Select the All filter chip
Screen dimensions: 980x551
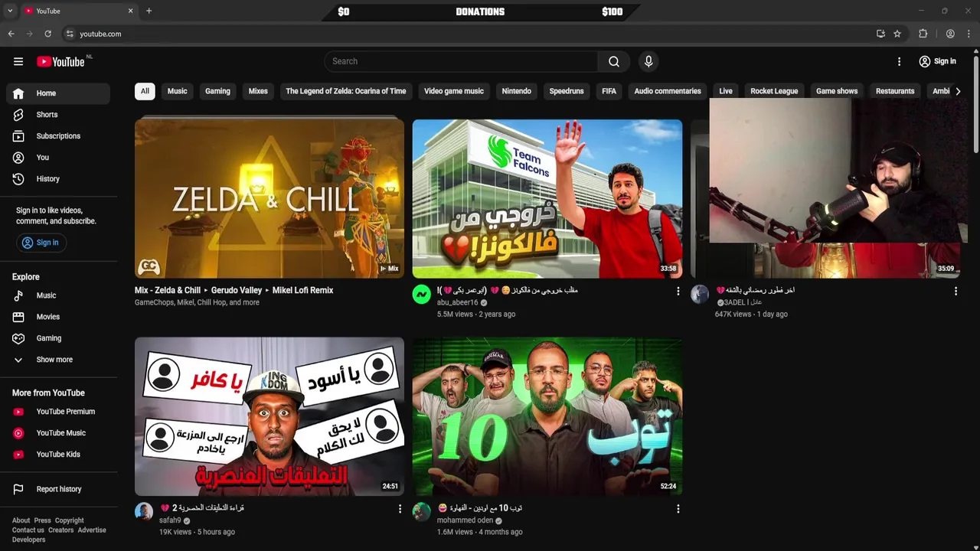tap(145, 91)
